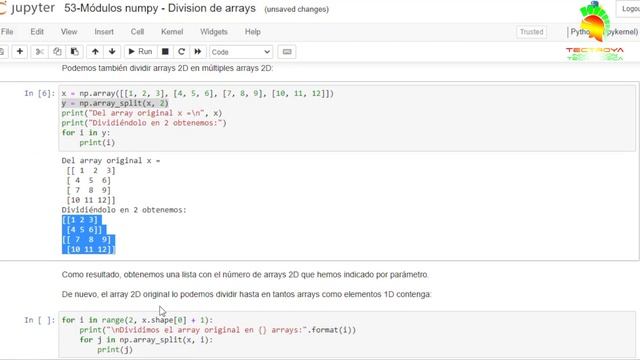Image resolution: width=640 pixels, height=360 pixels.
Task: Click the Logout button
Action: pos(629,9)
